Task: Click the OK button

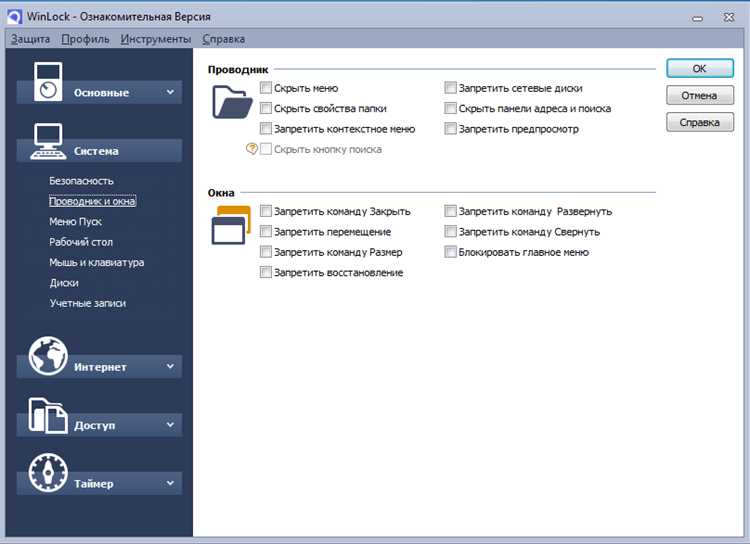Action: (700, 68)
